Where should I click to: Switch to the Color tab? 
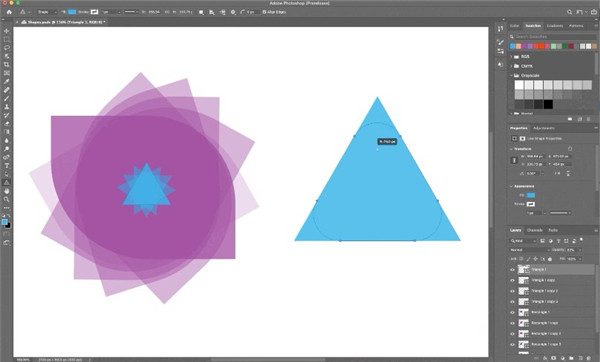515,26
